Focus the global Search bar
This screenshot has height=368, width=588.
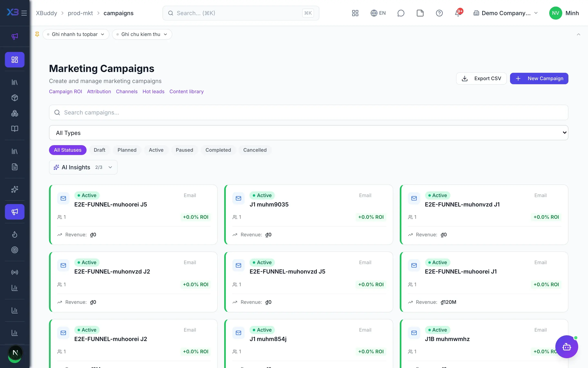[241, 13]
